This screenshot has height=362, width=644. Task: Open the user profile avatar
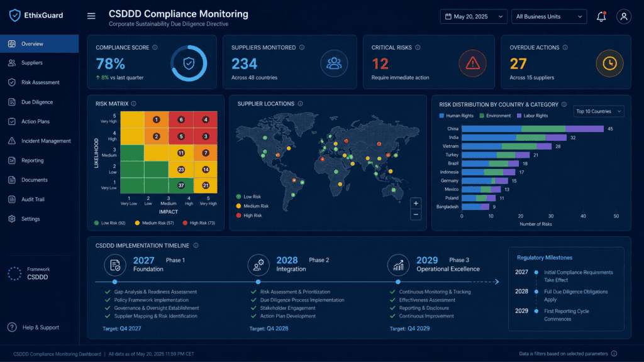pyautogui.click(x=623, y=16)
